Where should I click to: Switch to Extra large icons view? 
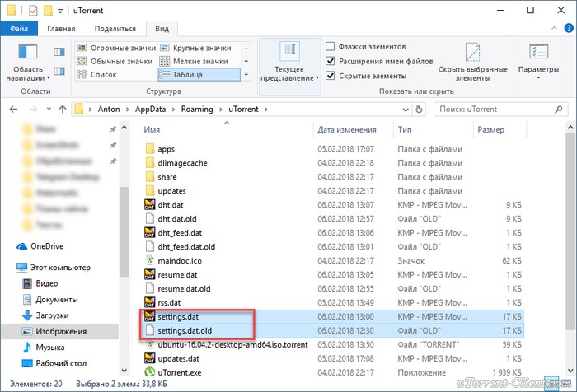point(116,48)
